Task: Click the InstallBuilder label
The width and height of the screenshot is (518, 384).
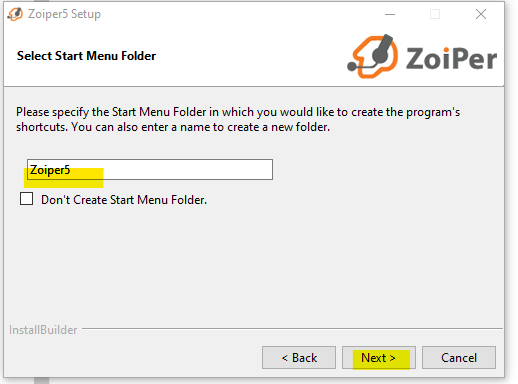Action: [43, 330]
